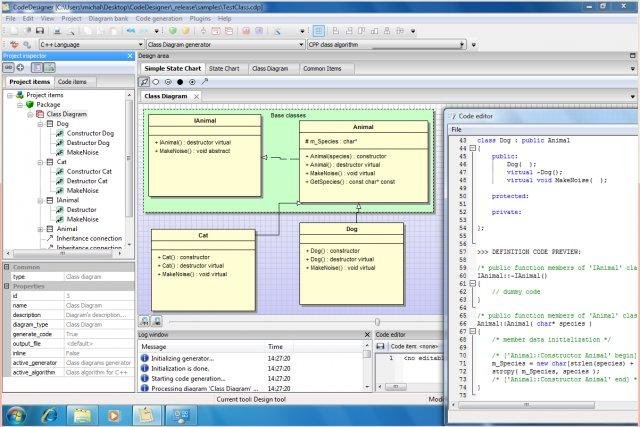Pick the arrow transition tool in palette

pyautogui.click(x=204, y=82)
